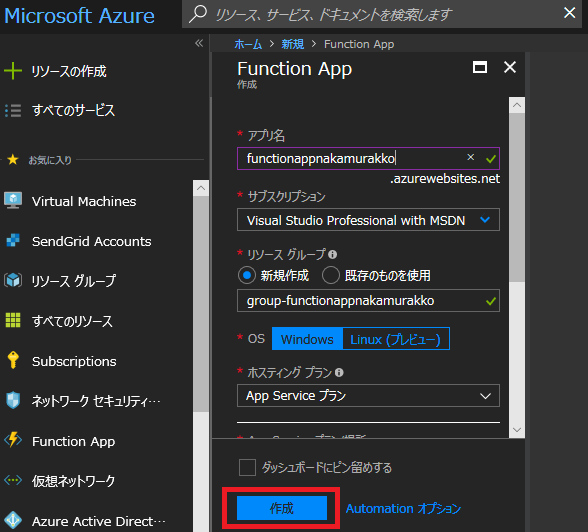This screenshot has height=532, width=588.
Task: Open the サブスクリプション dropdown
Action: (368, 220)
